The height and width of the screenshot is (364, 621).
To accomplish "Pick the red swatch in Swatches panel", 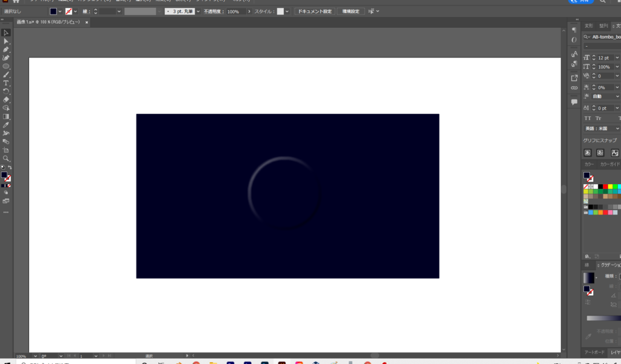I will 605,187.
